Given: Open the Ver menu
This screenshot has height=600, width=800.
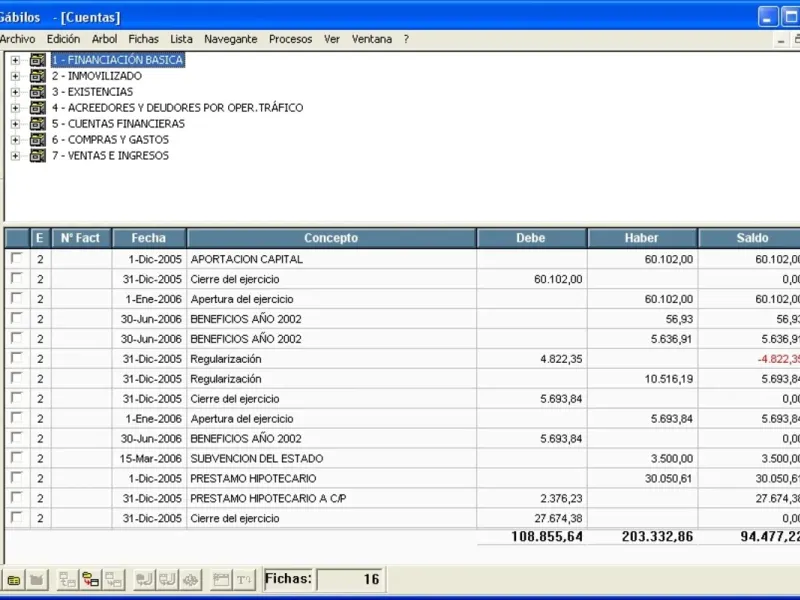Looking at the screenshot, I should click(332, 39).
